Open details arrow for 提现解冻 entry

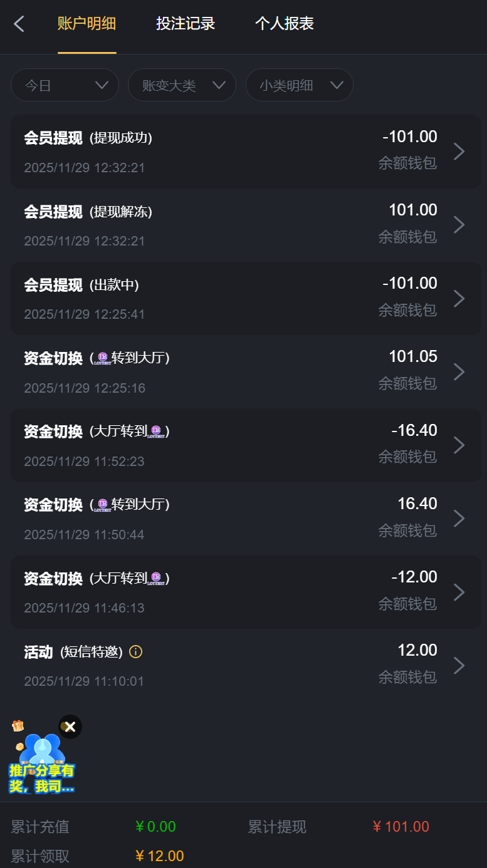(459, 225)
